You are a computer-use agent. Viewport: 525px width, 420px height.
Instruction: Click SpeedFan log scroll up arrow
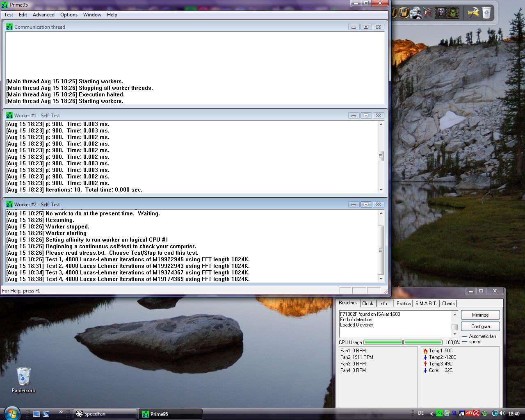pyautogui.click(x=454, y=314)
